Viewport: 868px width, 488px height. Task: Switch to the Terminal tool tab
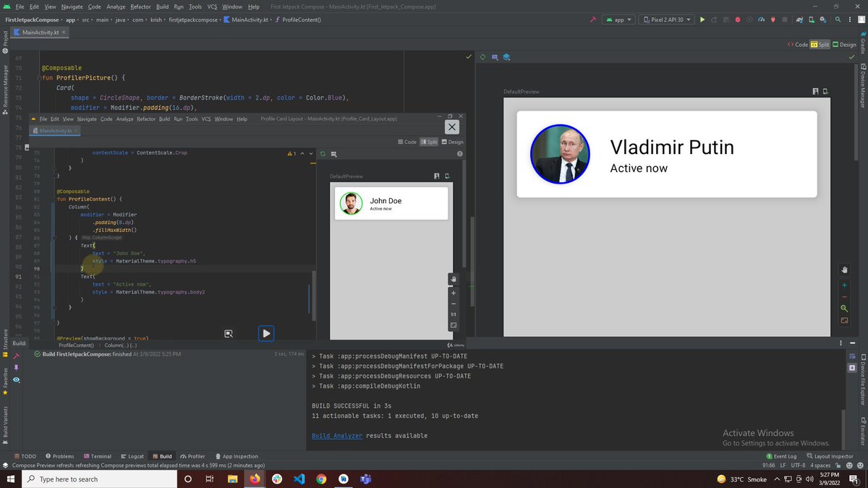(x=97, y=456)
